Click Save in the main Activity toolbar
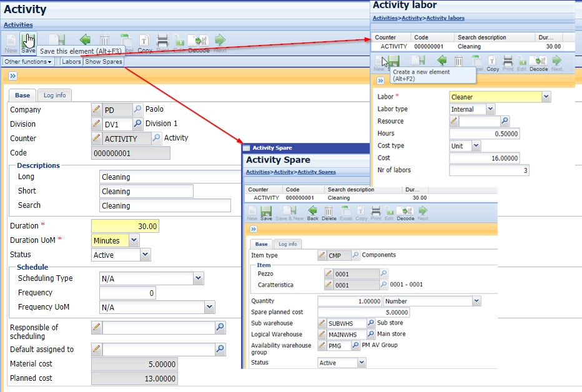 point(28,42)
